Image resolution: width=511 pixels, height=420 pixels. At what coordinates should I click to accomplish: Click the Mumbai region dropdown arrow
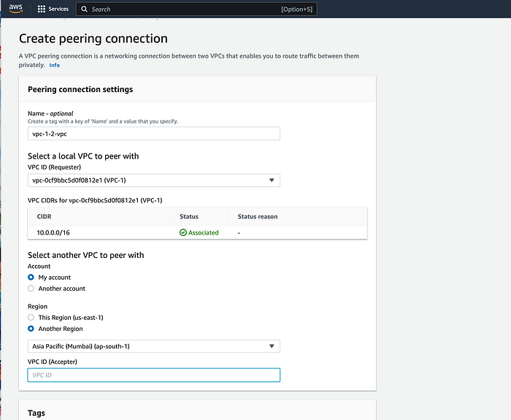(272, 346)
